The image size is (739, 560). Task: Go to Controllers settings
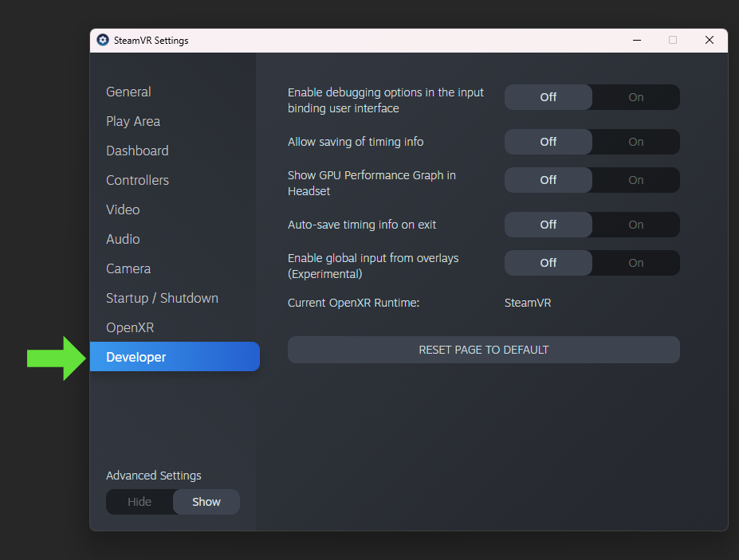click(x=137, y=180)
